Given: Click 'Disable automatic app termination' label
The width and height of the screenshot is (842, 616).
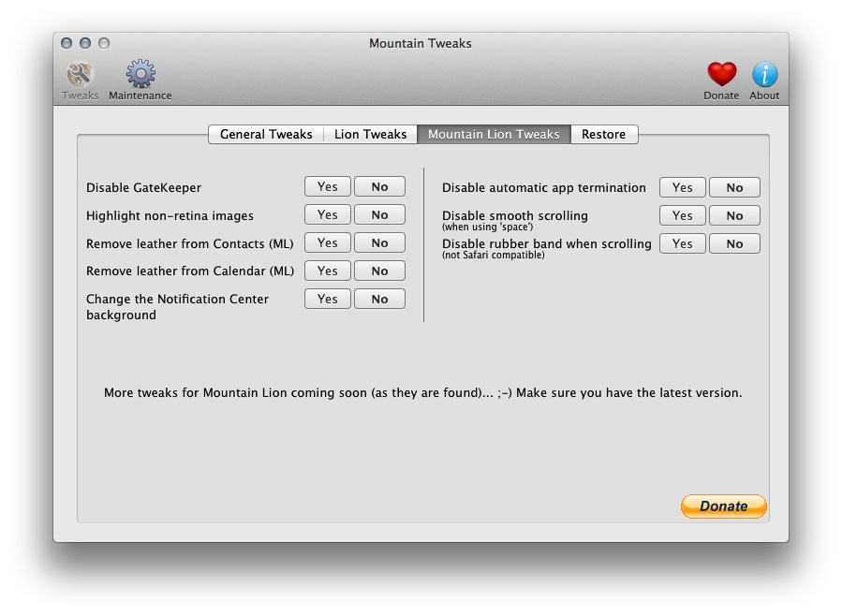Looking at the screenshot, I should (x=544, y=188).
